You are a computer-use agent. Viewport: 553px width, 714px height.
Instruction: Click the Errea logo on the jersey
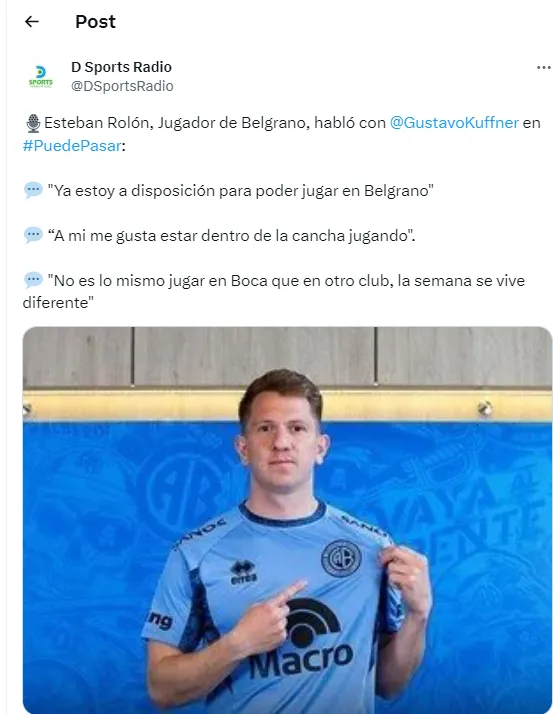tap(243, 572)
